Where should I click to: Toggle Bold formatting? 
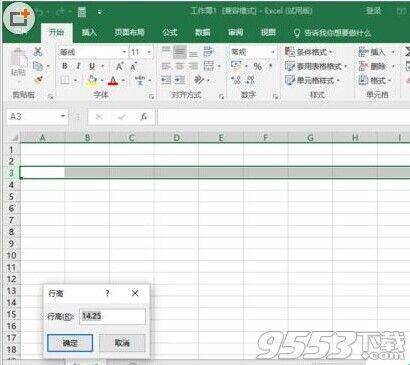point(65,66)
